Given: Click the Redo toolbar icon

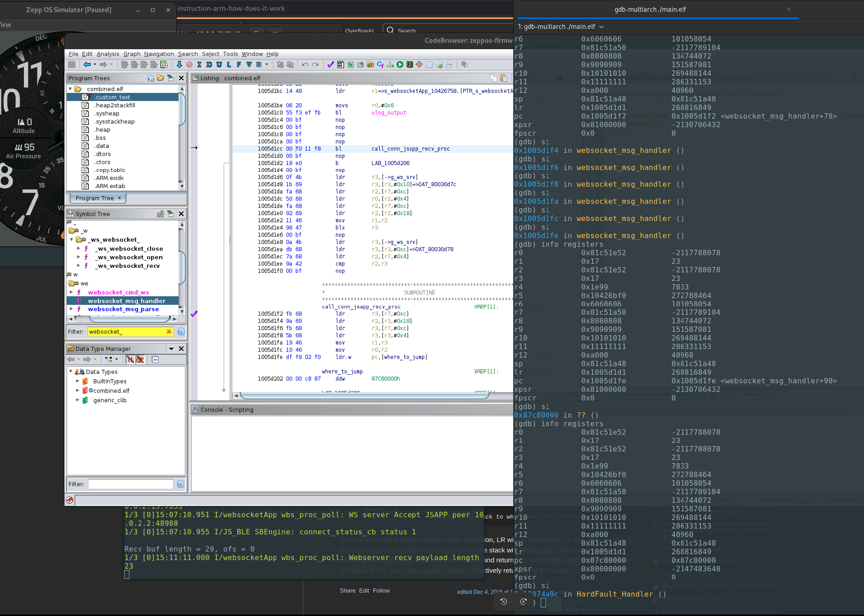Looking at the screenshot, I should pyautogui.click(x=315, y=64).
